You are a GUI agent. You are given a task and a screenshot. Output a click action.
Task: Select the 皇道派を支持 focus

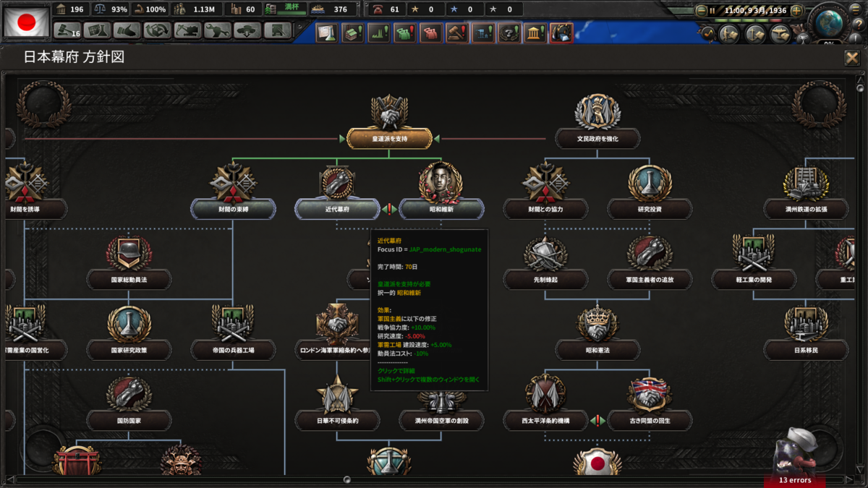[390, 139]
